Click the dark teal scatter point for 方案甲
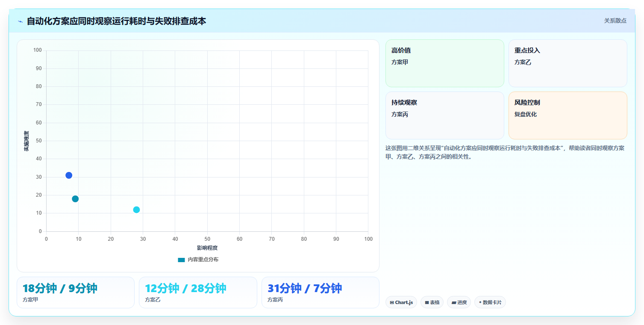 point(75,199)
